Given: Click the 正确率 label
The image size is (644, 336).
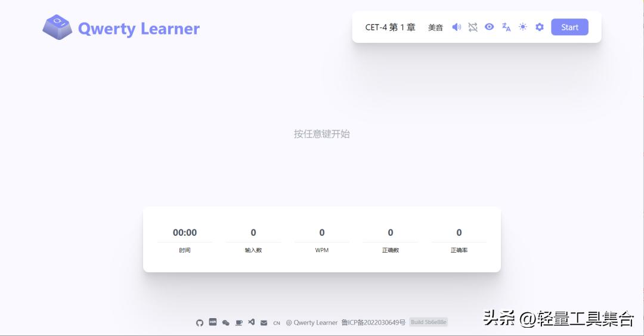Looking at the screenshot, I should click(459, 250).
